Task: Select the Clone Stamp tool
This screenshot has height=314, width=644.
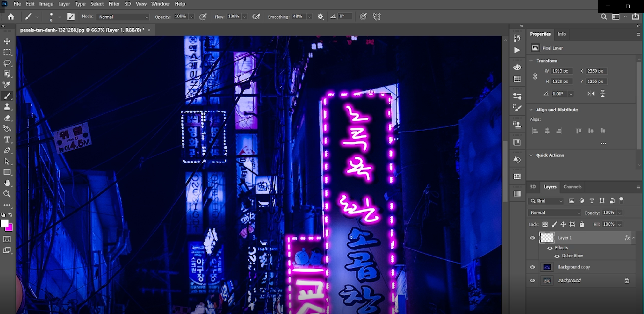Action: pyautogui.click(x=7, y=107)
